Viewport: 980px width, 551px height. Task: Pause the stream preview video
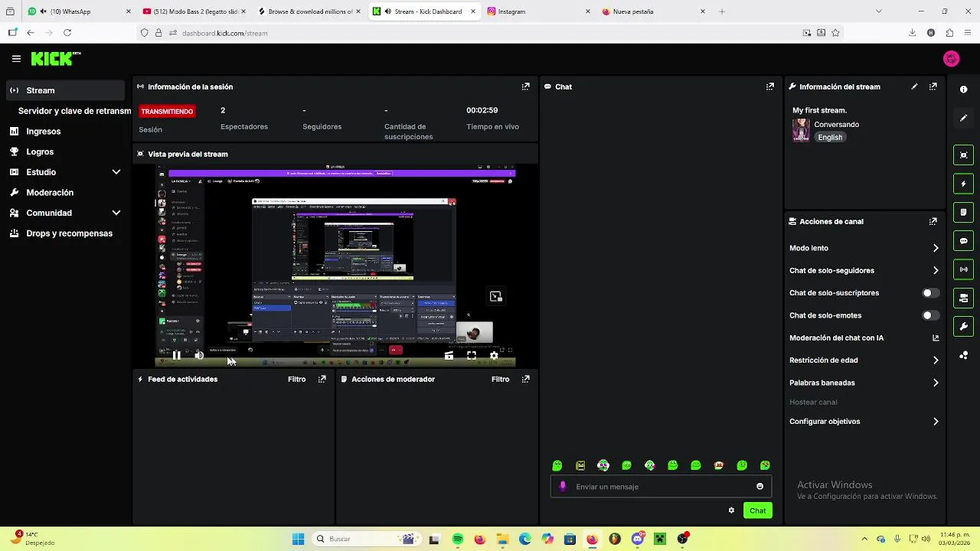[x=177, y=355]
